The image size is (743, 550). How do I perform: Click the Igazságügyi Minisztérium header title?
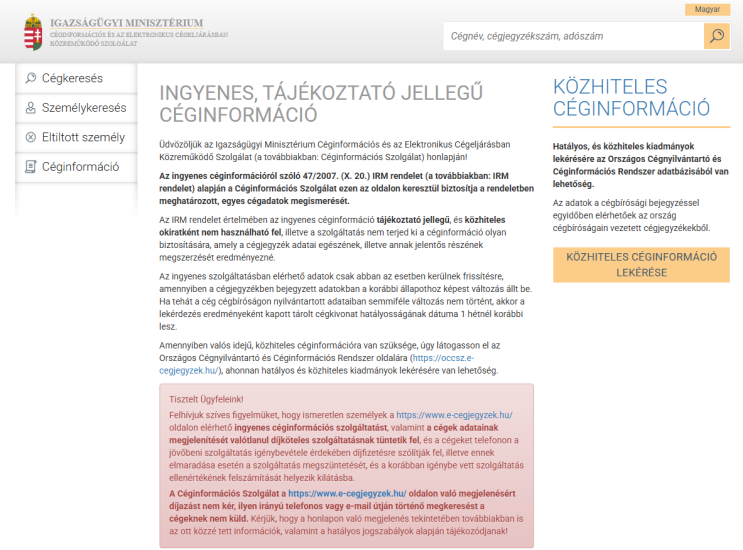[x=127, y=23]
